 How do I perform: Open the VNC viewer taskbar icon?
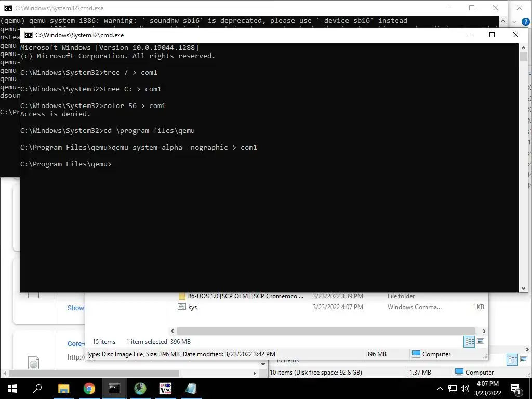(x=166, y=389)
